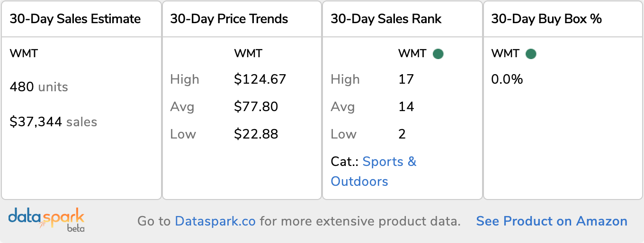
Task: Open the Sports & Outdoors category link
Action: [x=374, y=171]
